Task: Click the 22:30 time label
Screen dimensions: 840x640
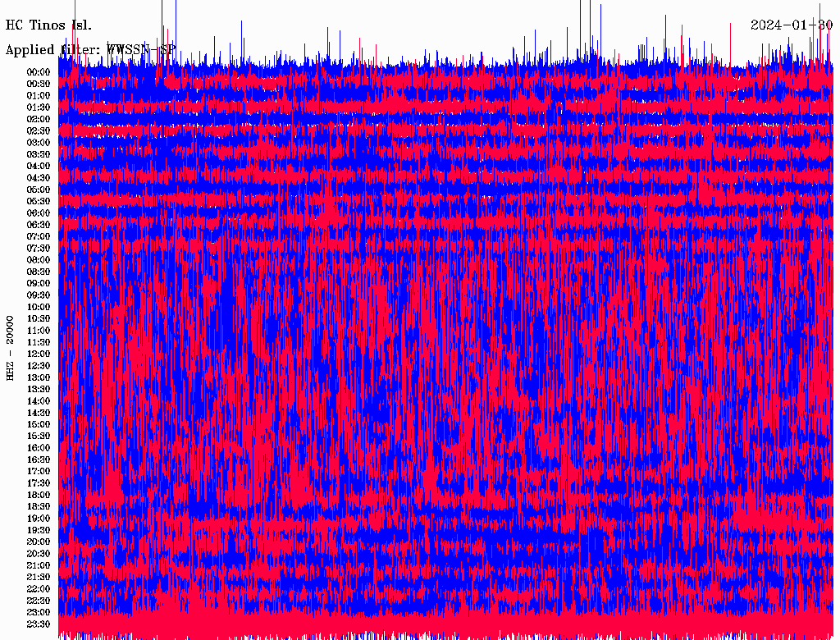Action: point(39,601)
